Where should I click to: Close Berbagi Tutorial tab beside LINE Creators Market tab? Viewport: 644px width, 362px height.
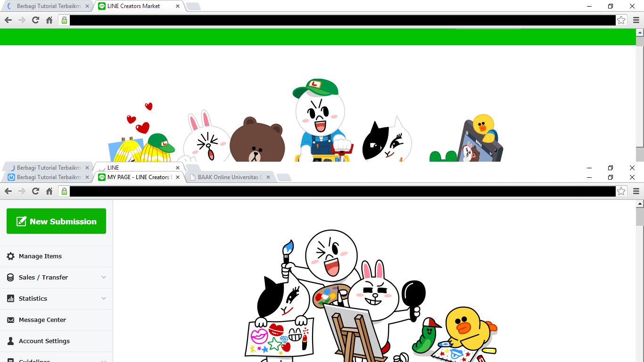point(87,6)
